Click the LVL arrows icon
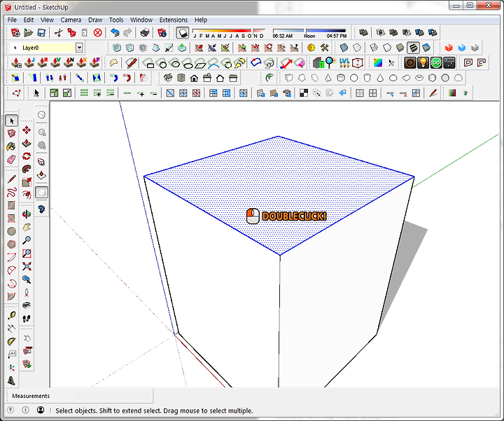This screenshot has height=421, width=504. pyautogui.click(x=344, y=63)
